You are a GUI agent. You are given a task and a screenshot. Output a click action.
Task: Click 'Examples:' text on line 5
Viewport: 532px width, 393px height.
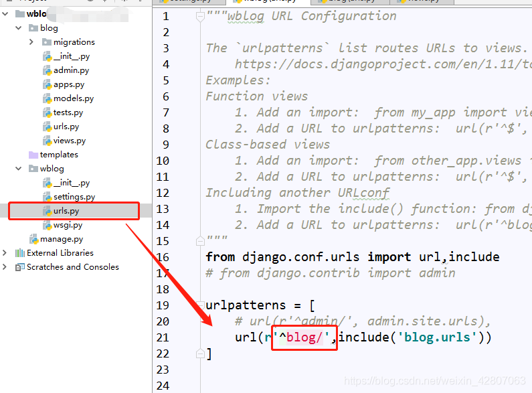tap(238, 80)
